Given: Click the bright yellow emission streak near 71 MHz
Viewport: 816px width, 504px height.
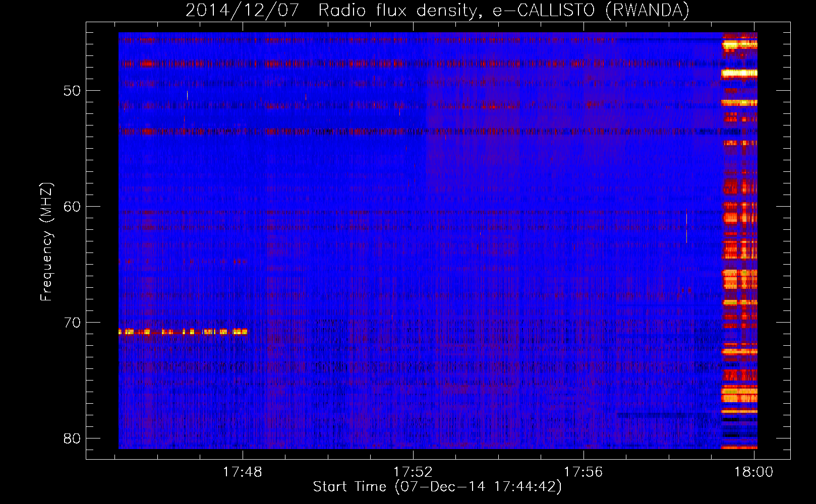Looking at the screenshot, I should (x=183, y=332).
